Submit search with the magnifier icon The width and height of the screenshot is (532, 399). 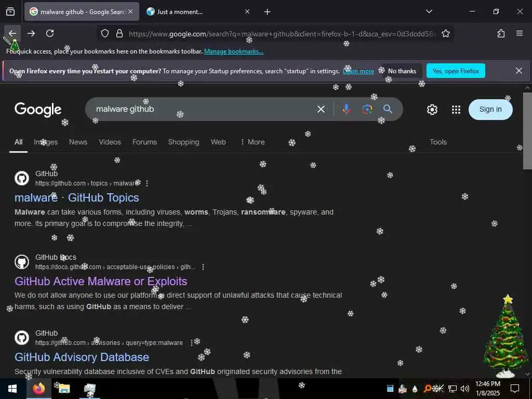388,109
